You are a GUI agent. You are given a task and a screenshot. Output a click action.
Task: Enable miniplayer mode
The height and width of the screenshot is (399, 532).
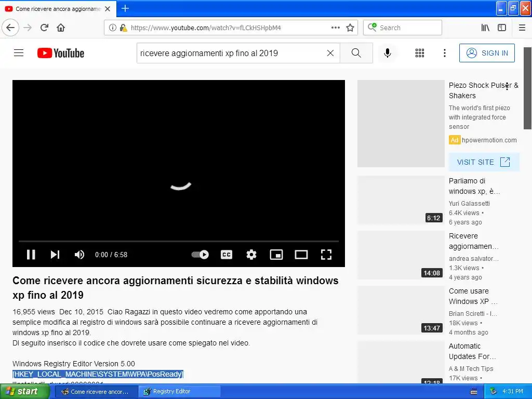[276, 255]
